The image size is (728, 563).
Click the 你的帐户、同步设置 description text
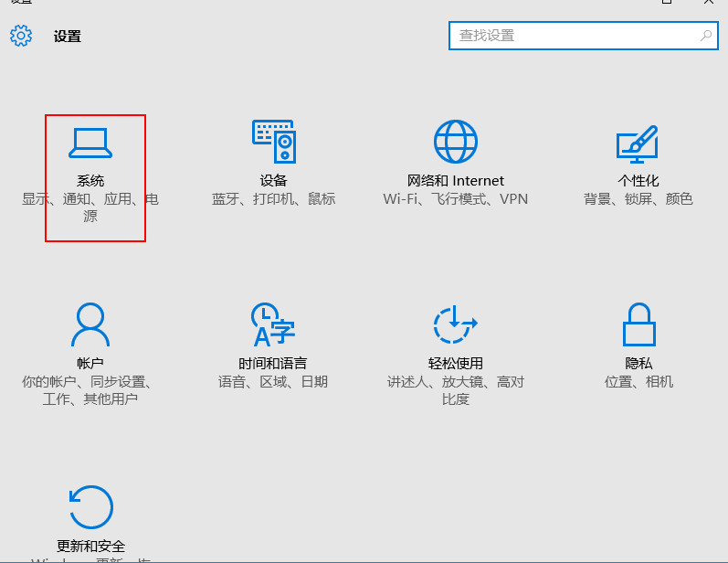pyautogui.click(x=87, y=390)
